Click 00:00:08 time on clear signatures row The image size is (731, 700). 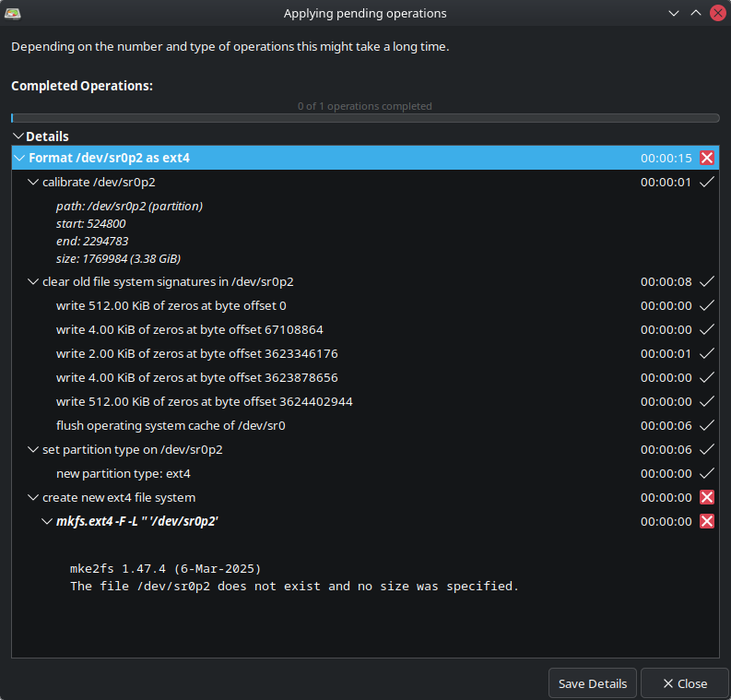pos(666,281)
